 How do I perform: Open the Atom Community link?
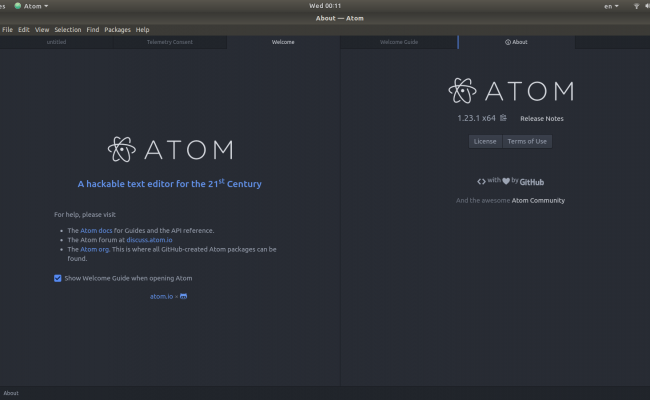coord(538,201)
